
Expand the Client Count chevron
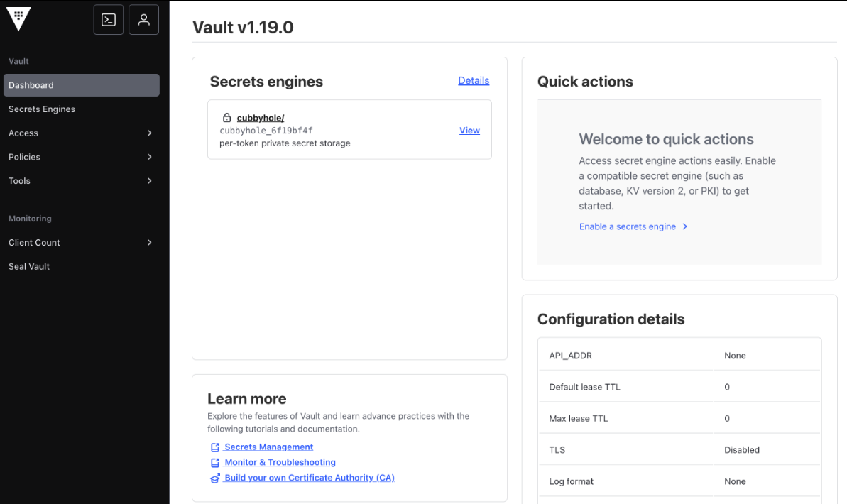150,243
